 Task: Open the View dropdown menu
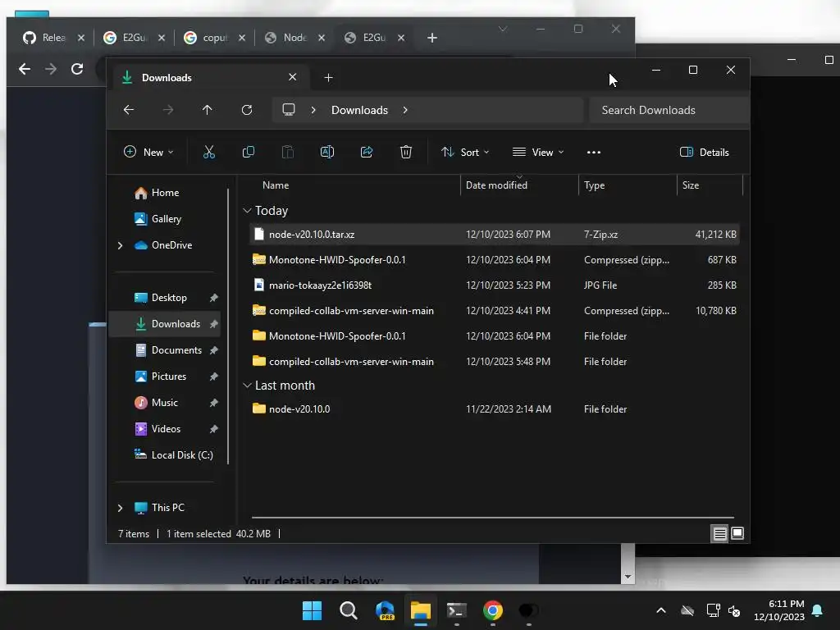click(538, 152)
